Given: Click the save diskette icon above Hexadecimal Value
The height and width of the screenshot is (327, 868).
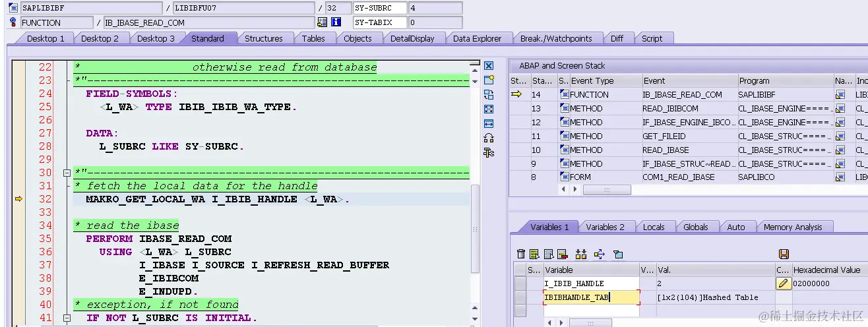Looking at the screenshot, I should pyautogui.click(x=784, y=254).
